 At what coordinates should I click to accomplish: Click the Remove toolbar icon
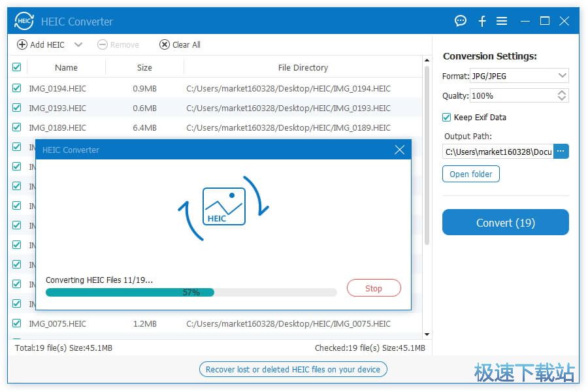[102, 44]
